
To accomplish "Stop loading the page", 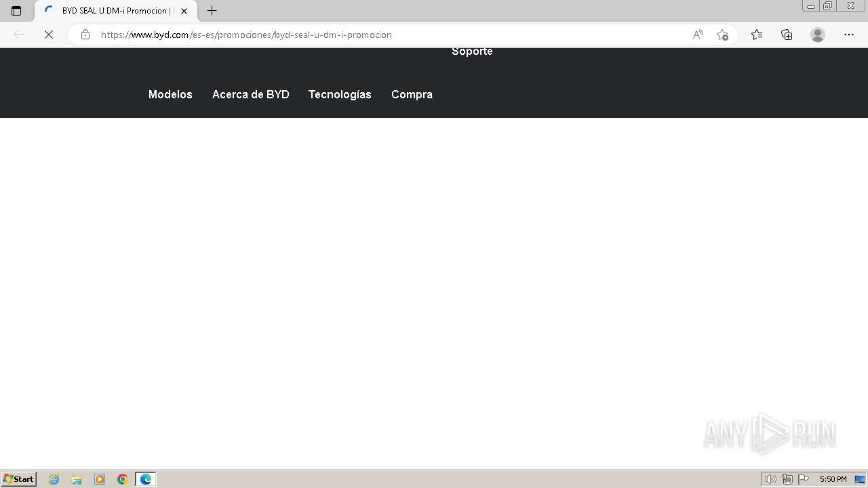I will coord(49,35).
